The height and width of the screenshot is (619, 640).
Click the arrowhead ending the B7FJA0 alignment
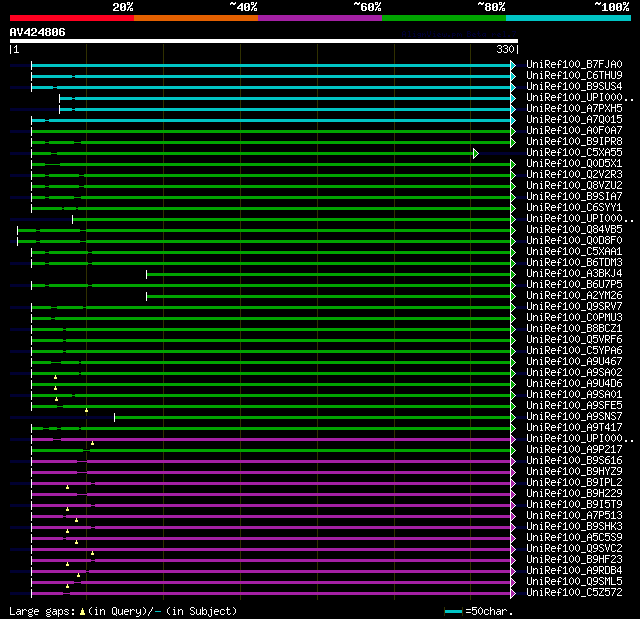(x=513, y=65)
